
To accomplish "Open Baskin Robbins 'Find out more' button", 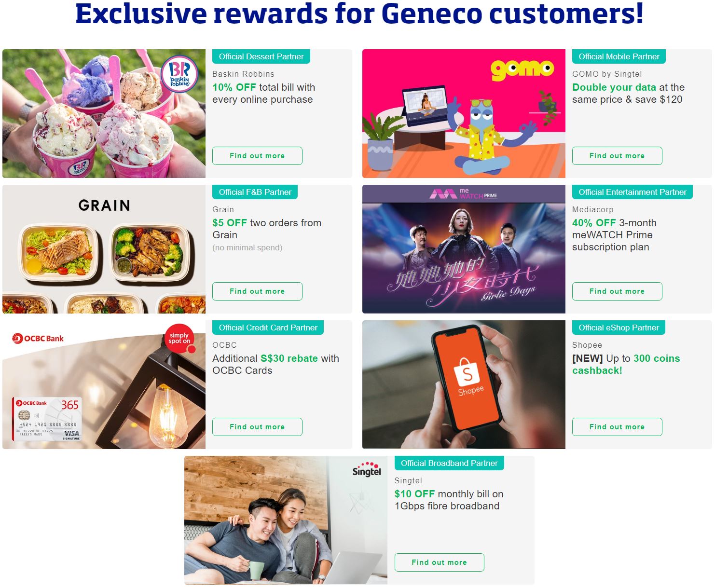I will click(x=257, y=156).
